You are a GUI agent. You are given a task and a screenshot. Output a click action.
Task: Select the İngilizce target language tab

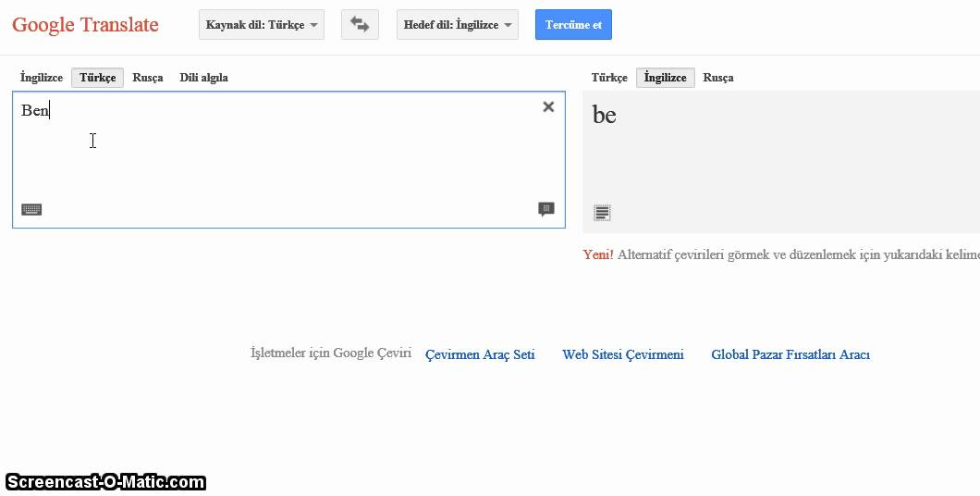tap(665, 78)
